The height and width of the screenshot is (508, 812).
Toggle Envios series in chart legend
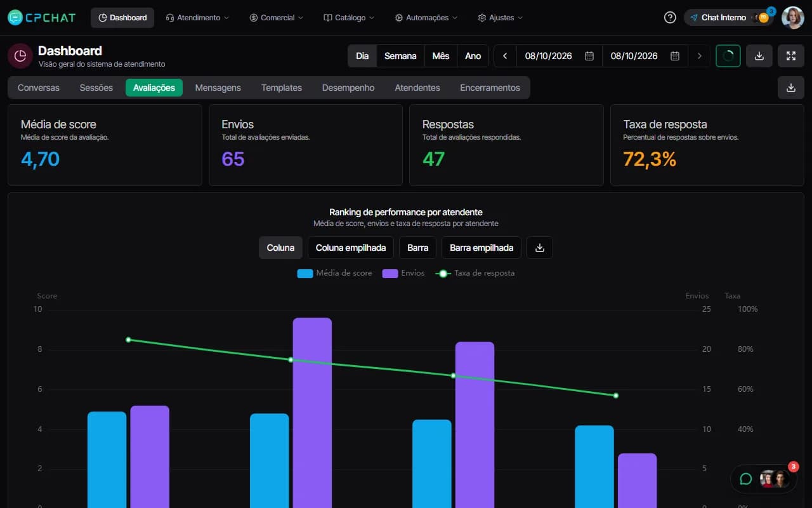pyautogui.click(x=403, y=273)
